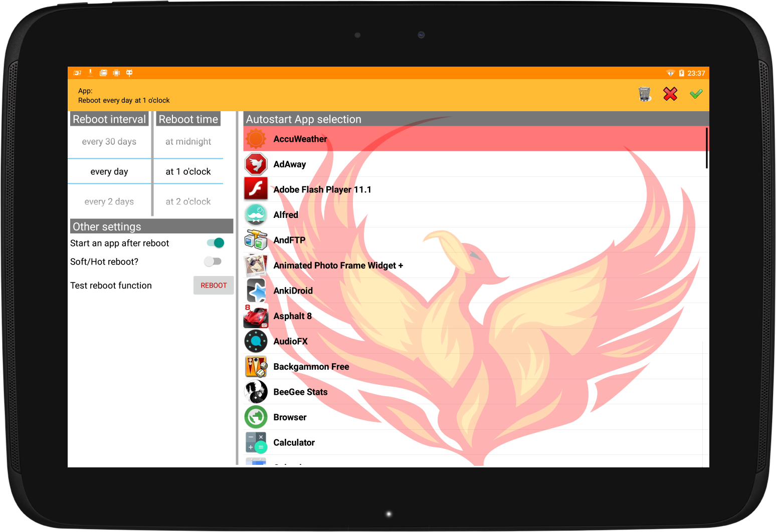Click the status bar clock 23:37
Viewport: 776px width, 532px height.
pyautogui.click(x=696, y=73)
